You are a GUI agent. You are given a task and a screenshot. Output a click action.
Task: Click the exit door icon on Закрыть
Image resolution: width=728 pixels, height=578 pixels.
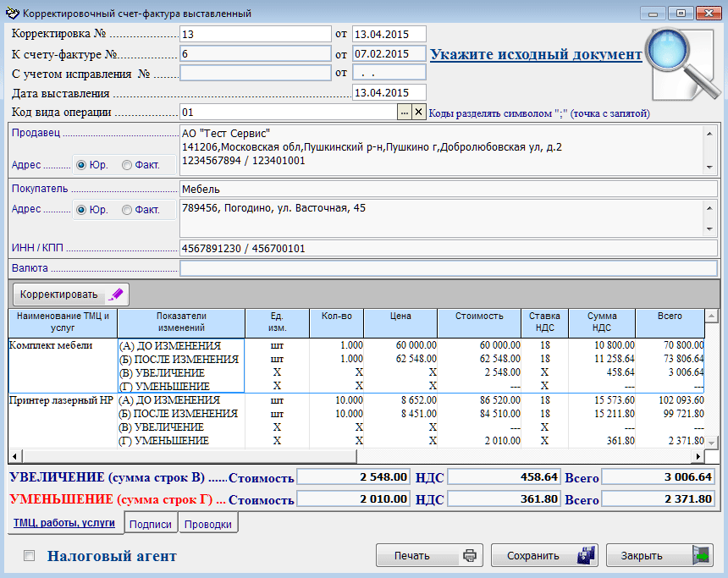(701, 555)
